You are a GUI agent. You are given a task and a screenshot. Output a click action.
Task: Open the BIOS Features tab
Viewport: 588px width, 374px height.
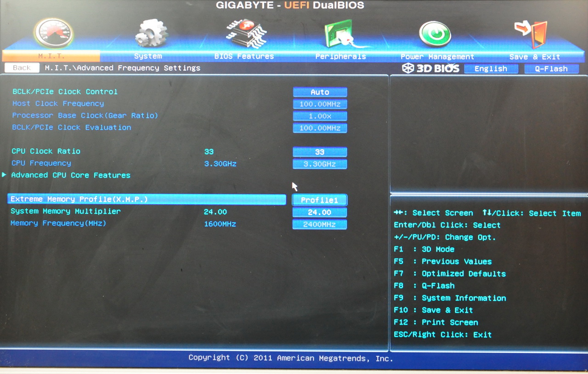(x=244, y=56)
